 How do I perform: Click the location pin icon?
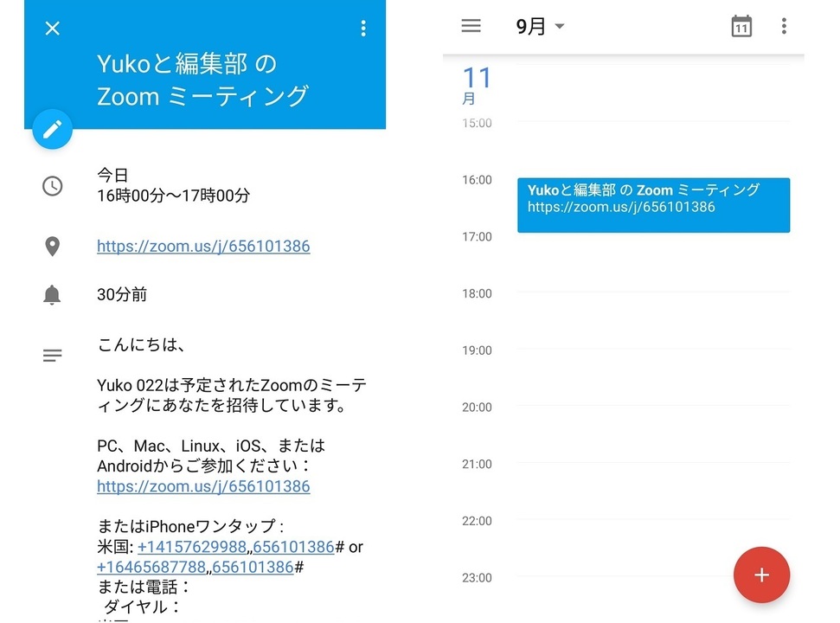pos(53,247)
